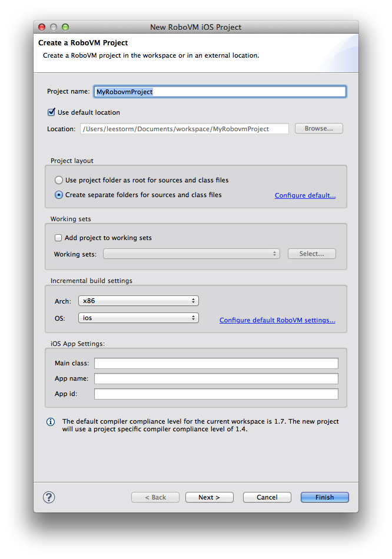Click the help question mark icon
This screenshot has width=392, height=559.
(49, 497)
